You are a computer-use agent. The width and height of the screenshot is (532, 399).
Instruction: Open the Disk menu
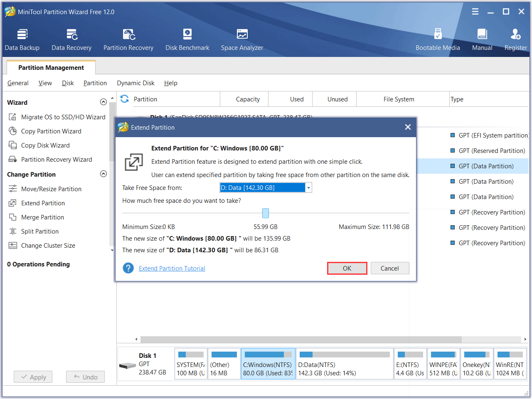pos(68,83)
